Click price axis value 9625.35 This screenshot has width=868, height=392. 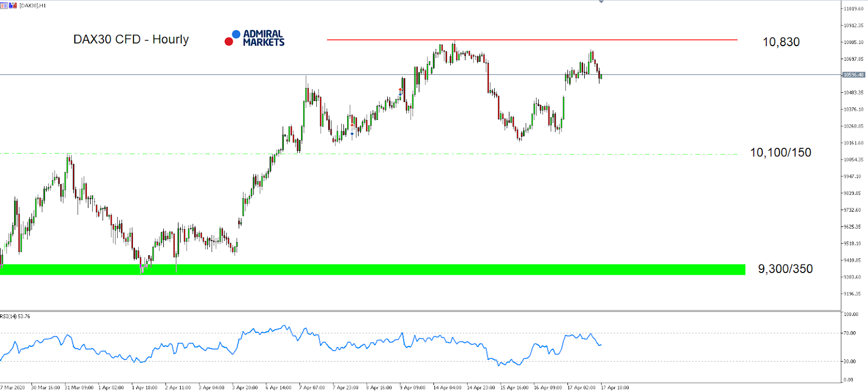tap(852, 227)
